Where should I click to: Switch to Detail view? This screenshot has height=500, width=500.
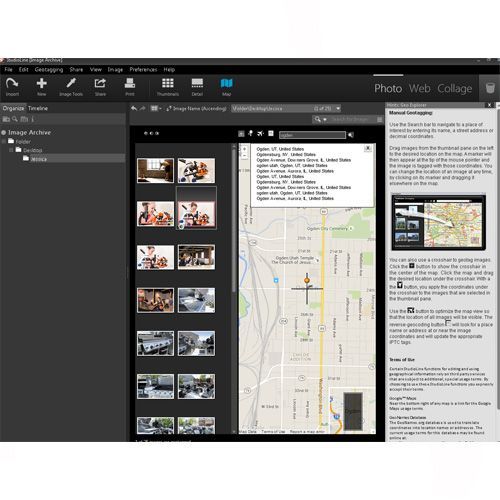(197, 87)
